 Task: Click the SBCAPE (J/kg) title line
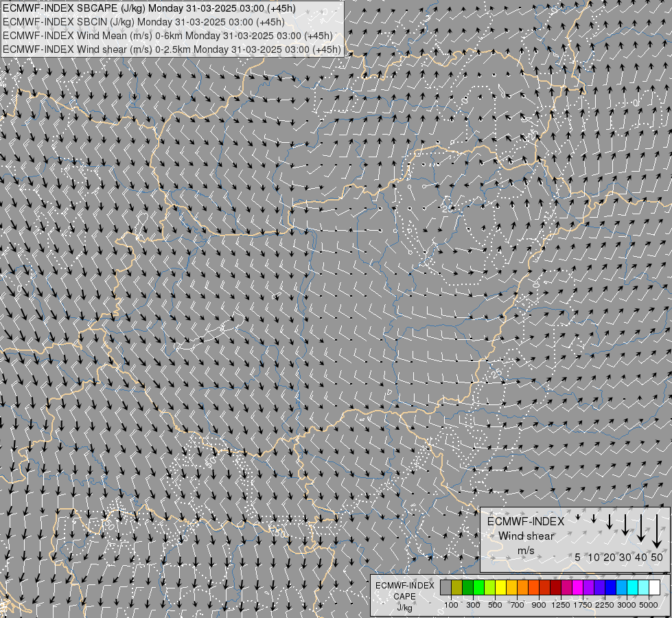[149, 8]
